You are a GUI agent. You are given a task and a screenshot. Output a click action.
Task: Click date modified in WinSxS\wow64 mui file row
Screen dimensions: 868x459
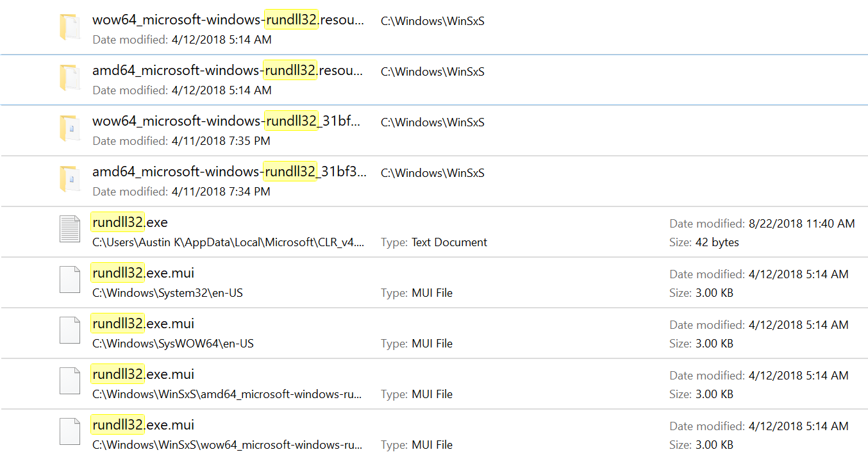tap(759, 426)
